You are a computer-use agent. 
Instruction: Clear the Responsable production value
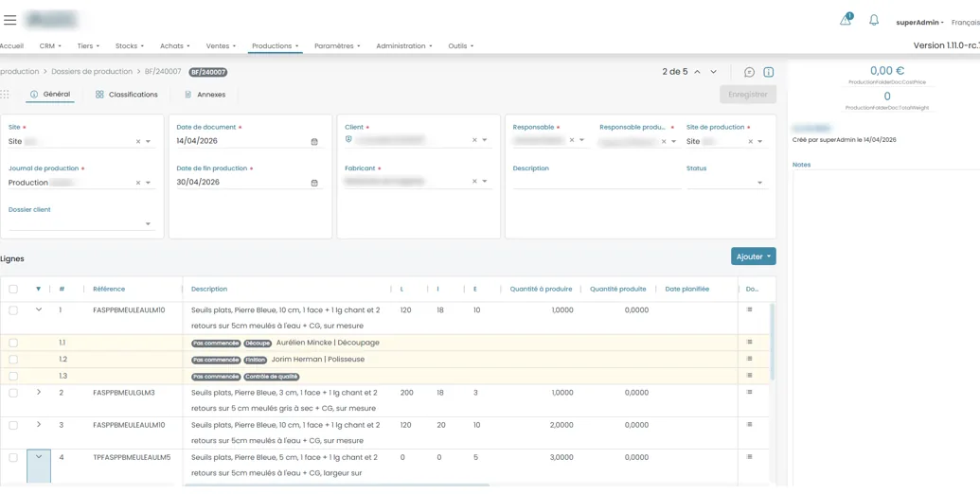(664, 142)
